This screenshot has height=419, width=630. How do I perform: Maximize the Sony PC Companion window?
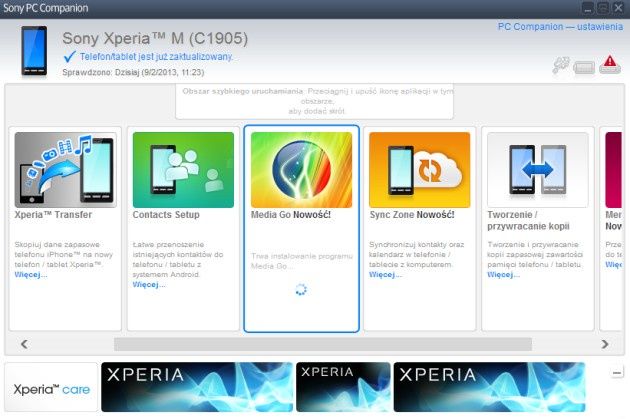603,8
